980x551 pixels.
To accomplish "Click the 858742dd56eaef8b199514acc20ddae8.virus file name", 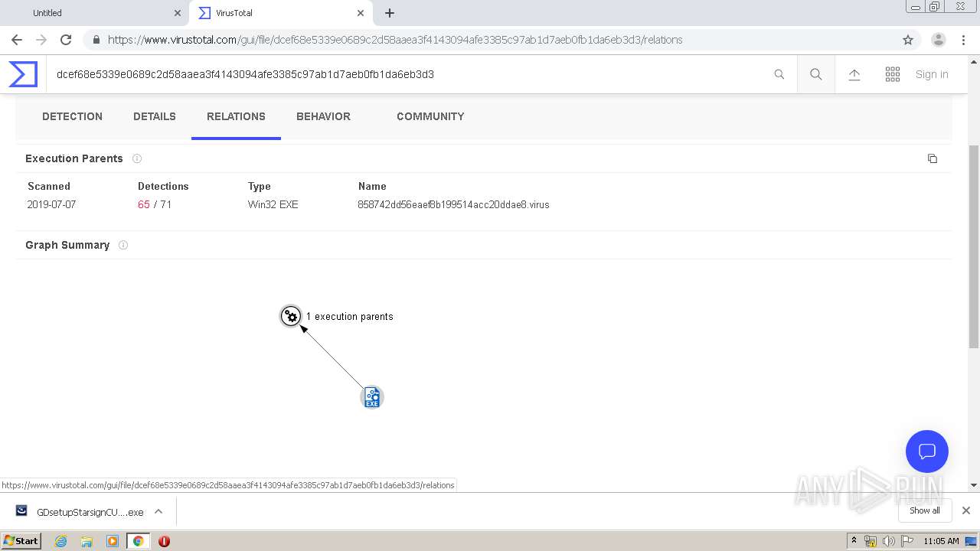I will 453,205.
